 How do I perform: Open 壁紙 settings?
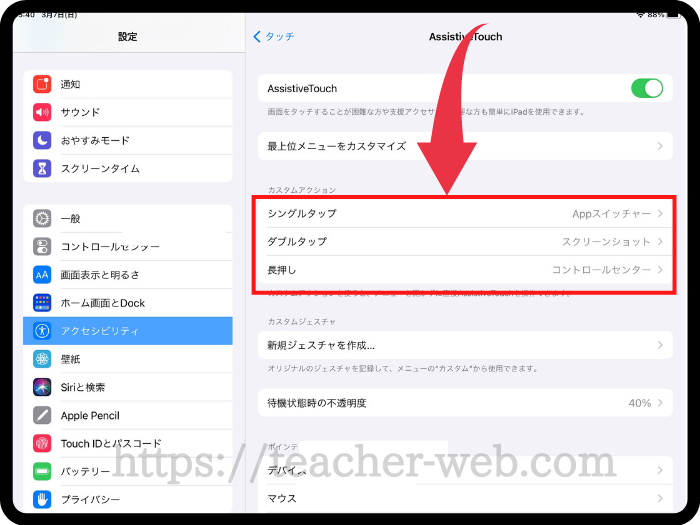pyautogui.click(x=128, y=359)
